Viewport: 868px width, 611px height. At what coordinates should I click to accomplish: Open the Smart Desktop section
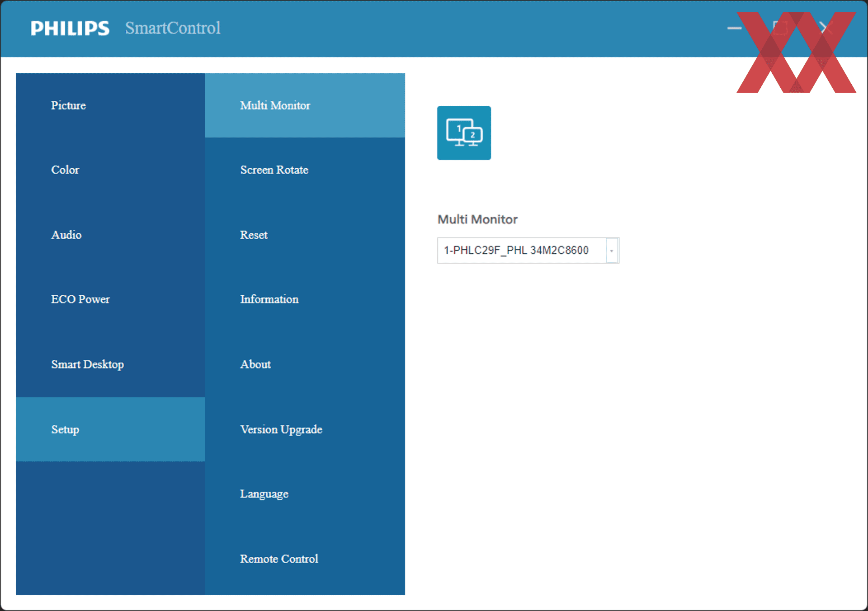(x=110, y=365)
